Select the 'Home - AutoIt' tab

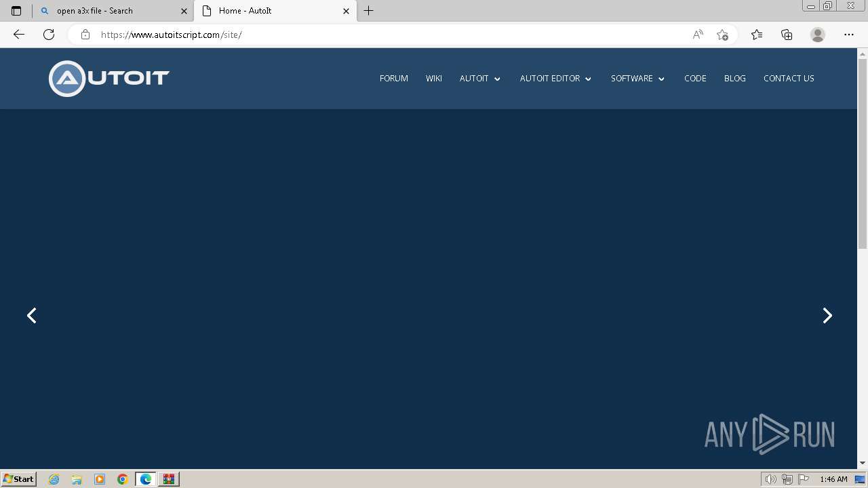(275, 11)
